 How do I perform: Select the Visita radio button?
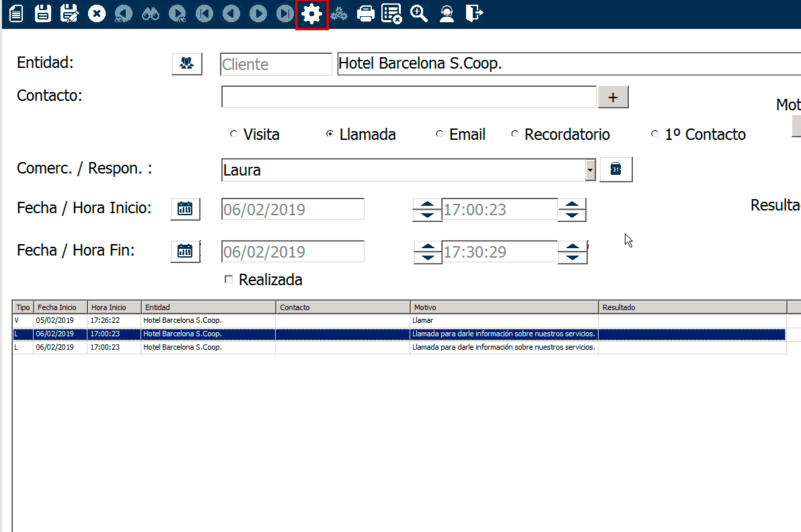click(234, 135)
